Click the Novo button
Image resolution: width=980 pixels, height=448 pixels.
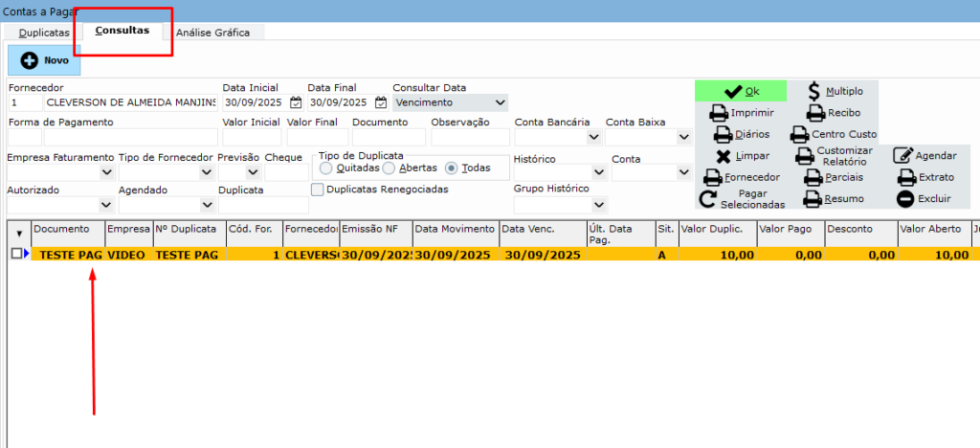pyautogui.click(x=44, y=60)
